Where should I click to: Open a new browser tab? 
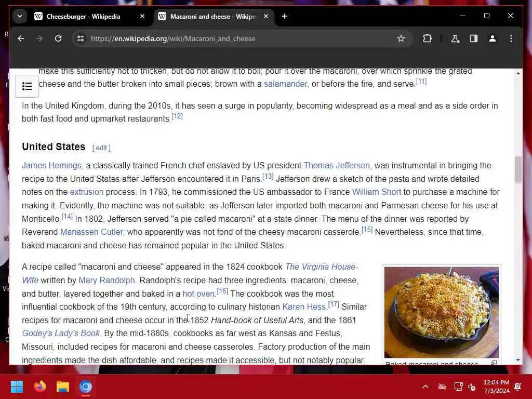pyautogui.click(x=285, y=16)
